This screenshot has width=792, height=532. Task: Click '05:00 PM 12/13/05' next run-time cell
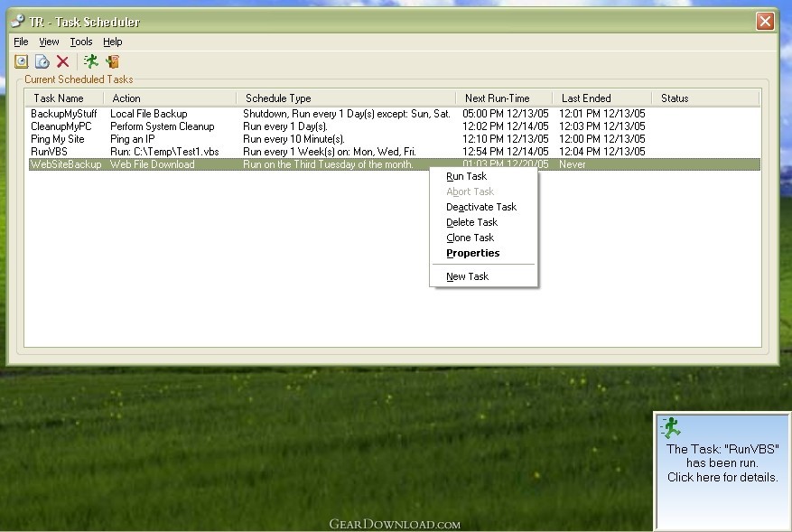[505, 114]
